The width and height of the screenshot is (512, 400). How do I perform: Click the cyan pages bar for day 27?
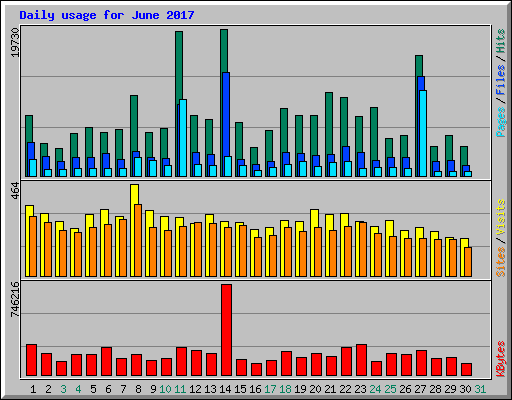tap(423, 133)
